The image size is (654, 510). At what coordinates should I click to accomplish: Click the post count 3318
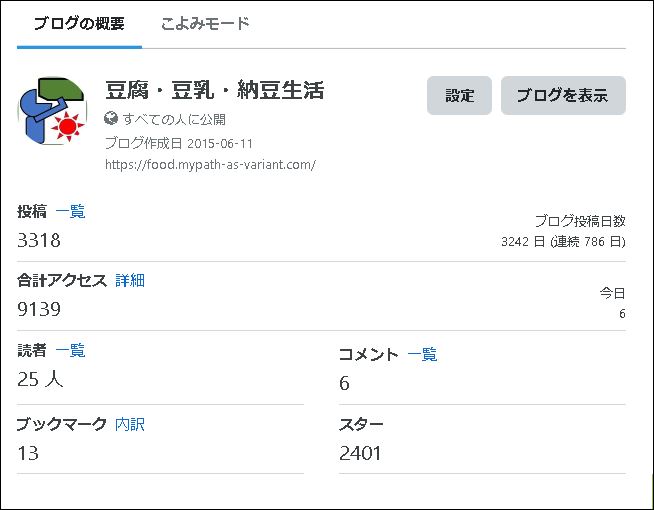click(x=39, y=240)
